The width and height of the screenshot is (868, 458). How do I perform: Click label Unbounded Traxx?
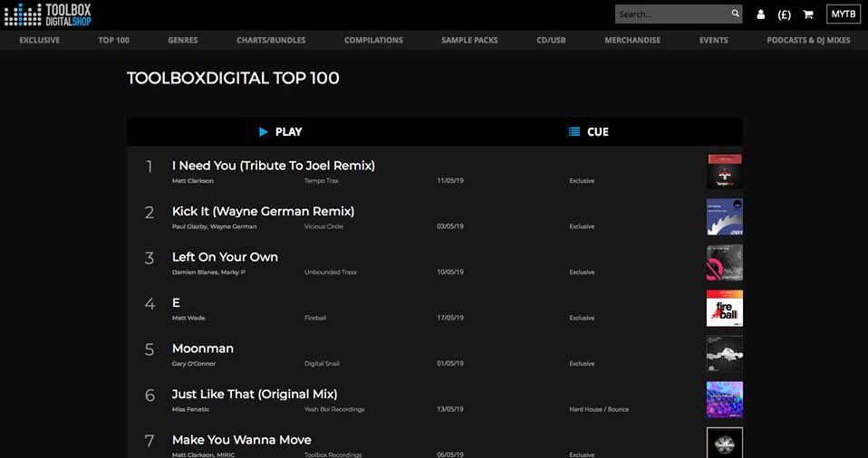(x=331, y=272)
